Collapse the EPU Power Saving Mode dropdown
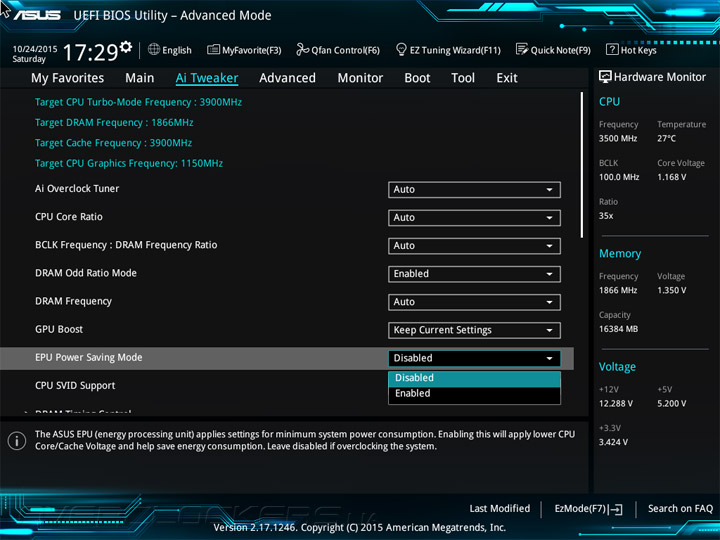This screenshot has height=540, width=720. (474, 358)
